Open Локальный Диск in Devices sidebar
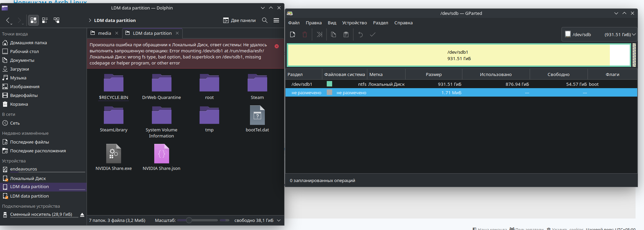Image resolution: width=644 pixels, height=230 pixels. pyautogui.click(x=28, y=178)
